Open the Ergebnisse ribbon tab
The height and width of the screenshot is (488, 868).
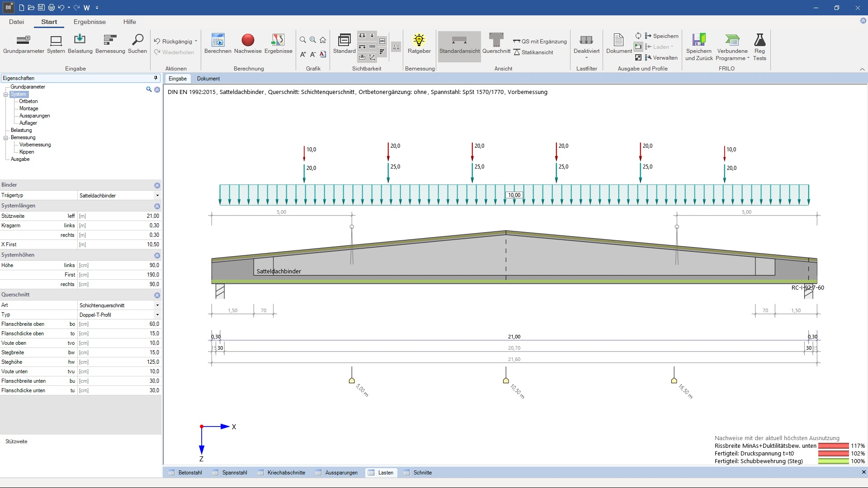[90, 22]
